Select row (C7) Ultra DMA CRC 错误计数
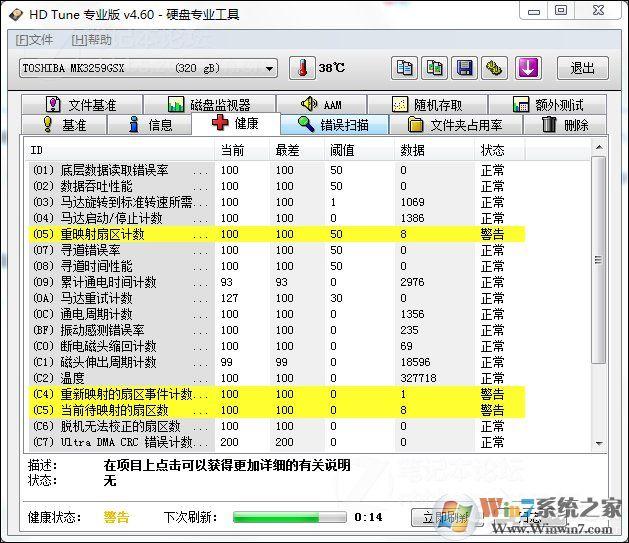This screenshot has height=543, width=629. pyautogui.click(x=276, y=442)
